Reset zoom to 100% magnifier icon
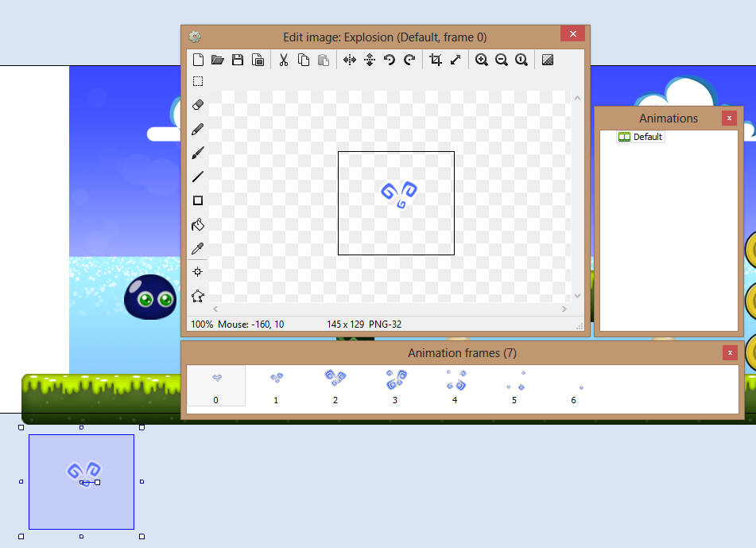Image resolution: width=756 pixels, height=548 pixels. point(521,60)
